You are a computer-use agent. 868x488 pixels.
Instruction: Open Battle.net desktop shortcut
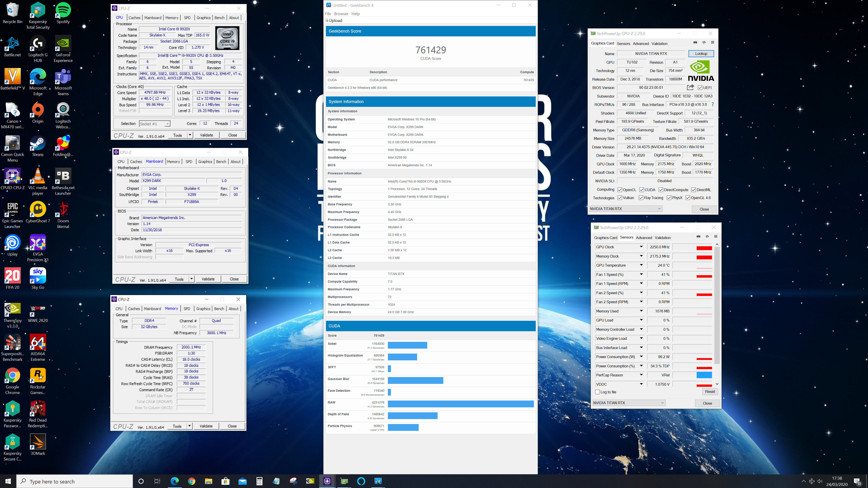tap(12, 47)
